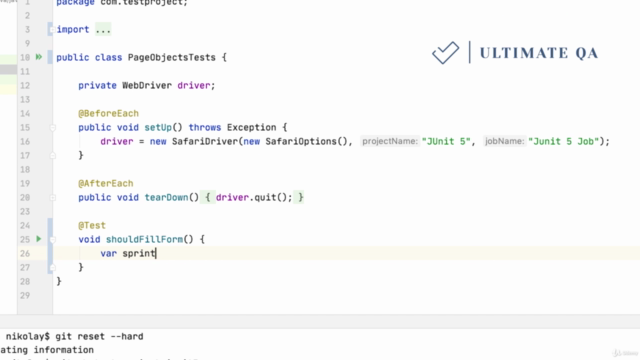Click the SafariDriver constructor call
Screen dimensions: 640x360
204,142
